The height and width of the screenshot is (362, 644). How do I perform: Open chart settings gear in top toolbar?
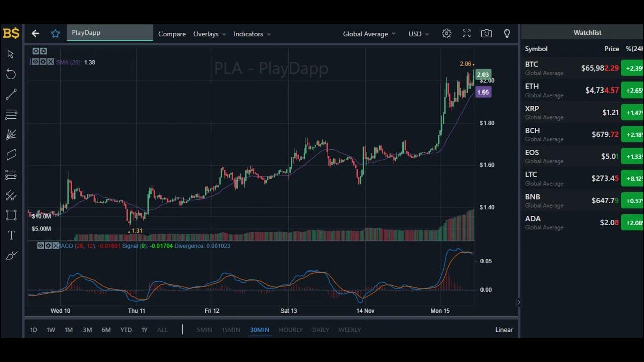(x=446, y=34)
